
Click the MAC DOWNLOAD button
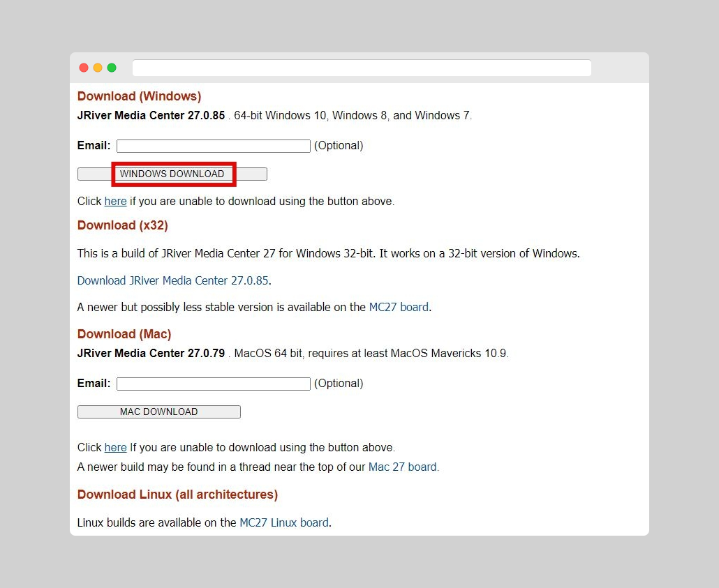158,412
